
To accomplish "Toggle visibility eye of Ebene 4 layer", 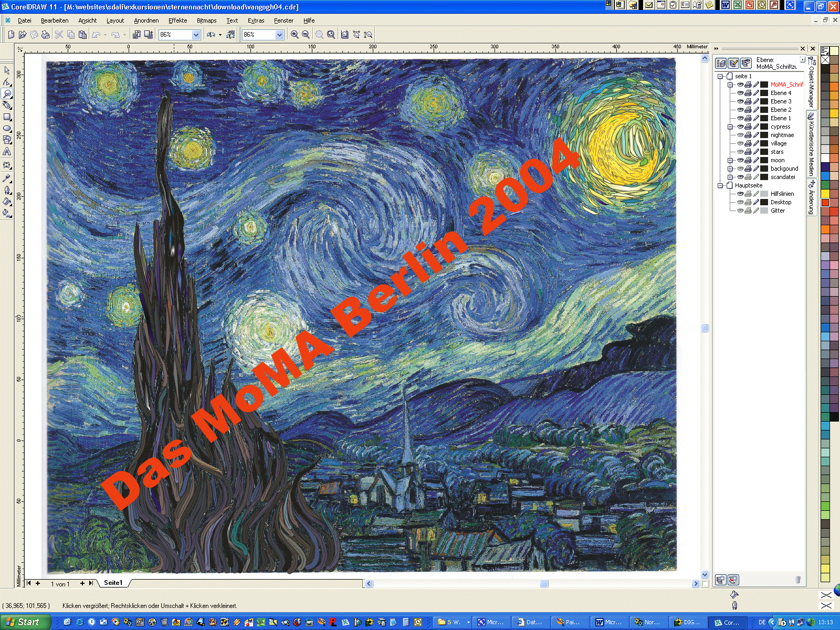I will click(740, 93).
